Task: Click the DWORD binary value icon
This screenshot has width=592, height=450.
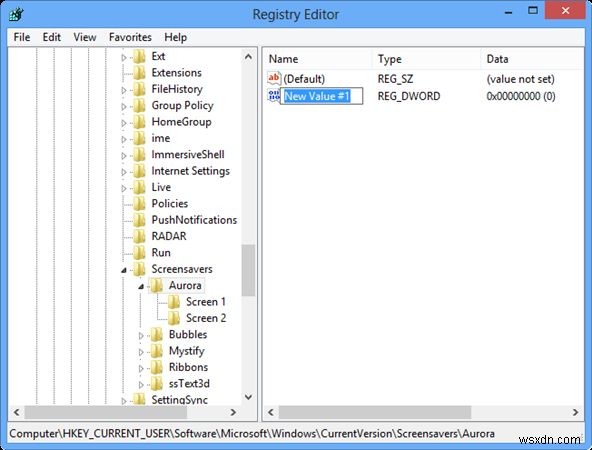Action: (x=273, y=95)
